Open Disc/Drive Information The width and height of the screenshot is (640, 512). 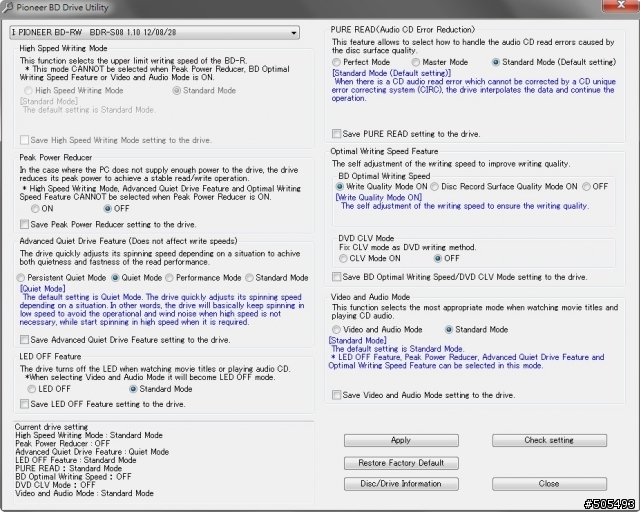point(401,484)
